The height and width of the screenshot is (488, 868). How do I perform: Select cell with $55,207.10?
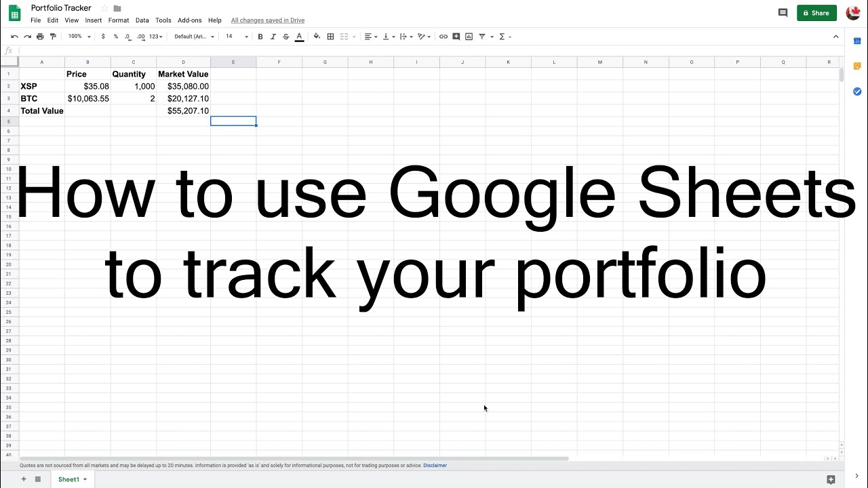(x=183, y=110)
